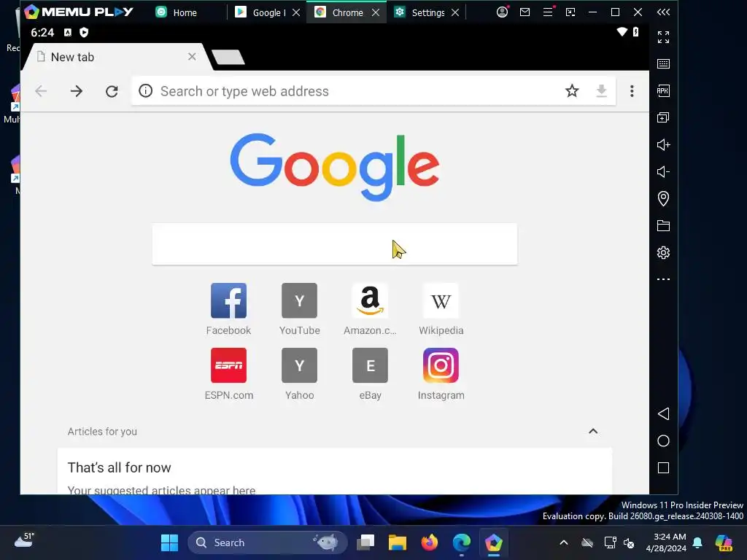The image size is (747, 560).
Task: Open the Facebook shortcut tile
Action: [228, 309]
